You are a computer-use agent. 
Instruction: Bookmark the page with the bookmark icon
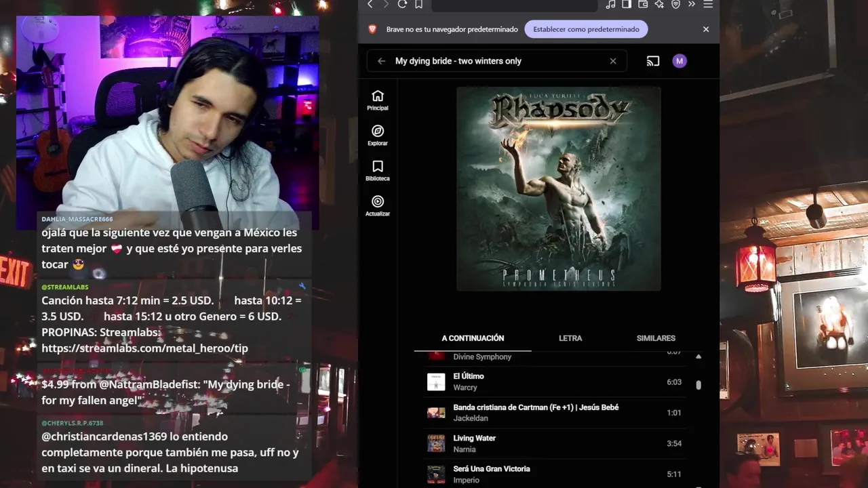(x=418, y=4)
